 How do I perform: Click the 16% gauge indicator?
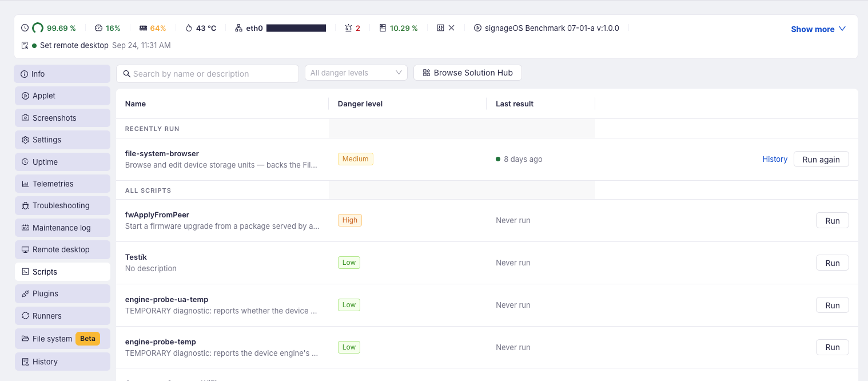point(107,28)
